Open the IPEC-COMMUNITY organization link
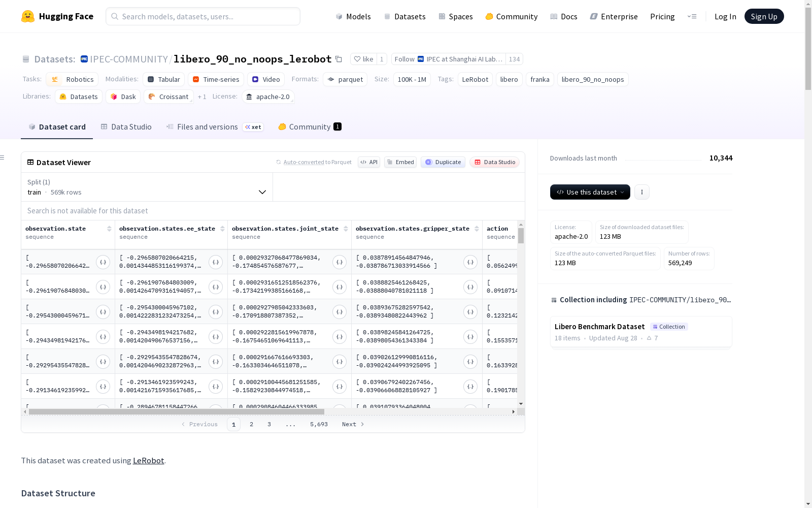The width and height of the screenshot is (812, 508). pos(129,59)
